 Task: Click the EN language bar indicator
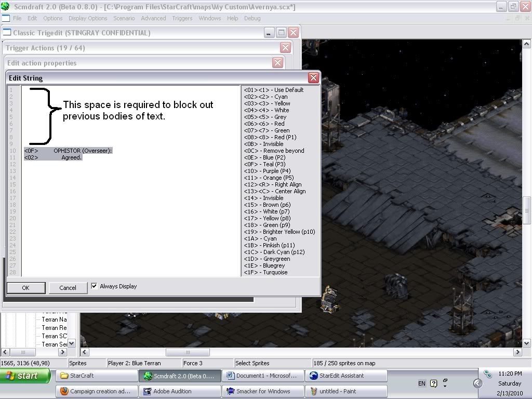(422, 383)
